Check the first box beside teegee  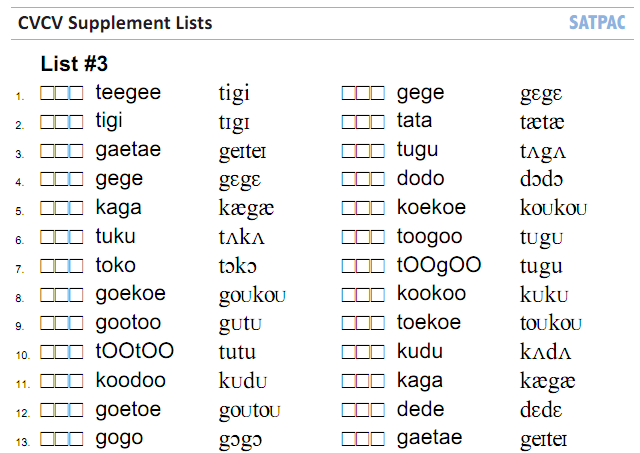[x=47, y=93]
